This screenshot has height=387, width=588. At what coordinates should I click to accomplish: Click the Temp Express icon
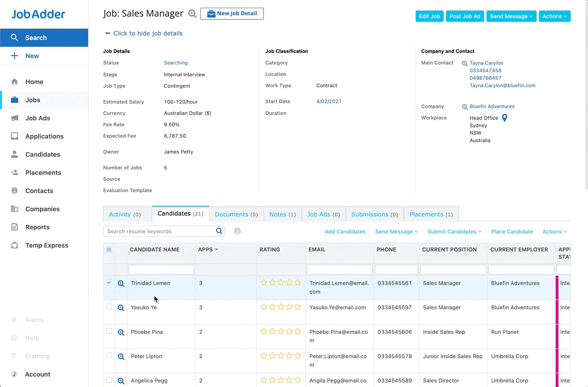click(15, 245)
